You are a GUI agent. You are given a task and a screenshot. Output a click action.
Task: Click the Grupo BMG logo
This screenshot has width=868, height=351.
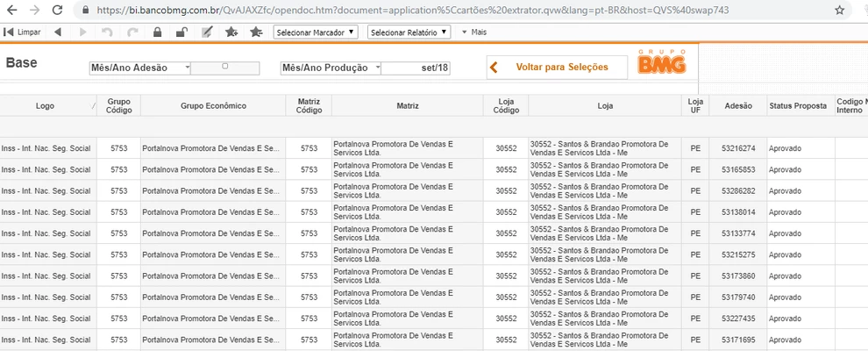coord(663,61)
